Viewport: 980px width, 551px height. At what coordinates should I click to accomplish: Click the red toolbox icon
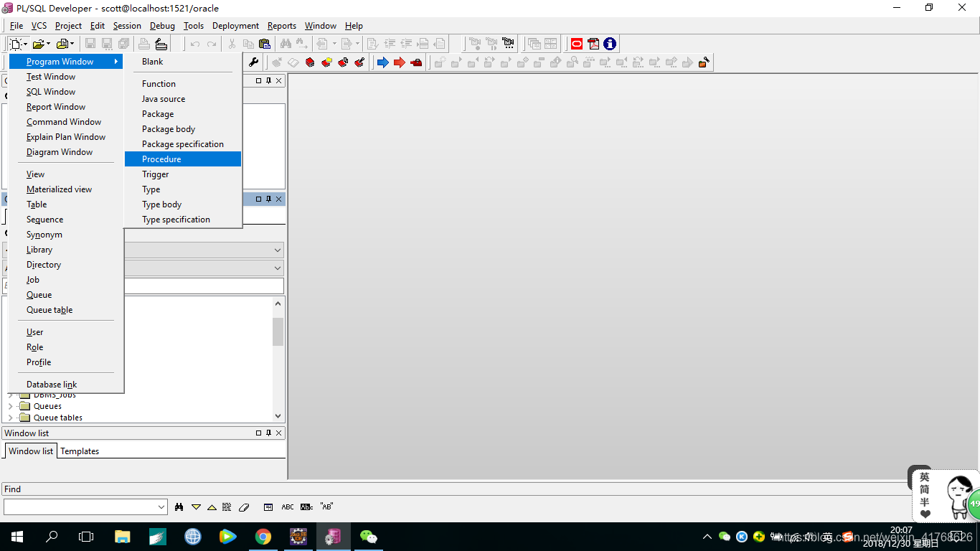click(416, 62)
